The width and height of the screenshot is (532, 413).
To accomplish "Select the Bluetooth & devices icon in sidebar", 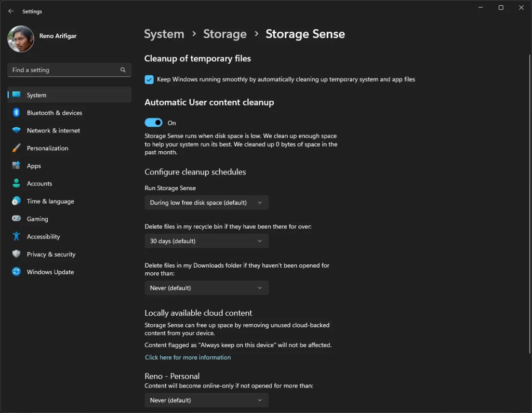I will click(16, 113).
